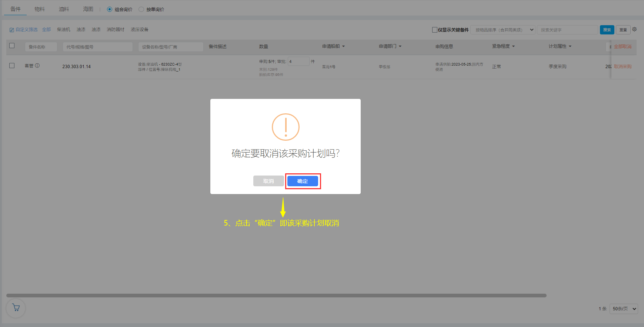644x327 pixels.
Task: Open the 50条/页 page size dropdown
Action: (x=624, y=308)
